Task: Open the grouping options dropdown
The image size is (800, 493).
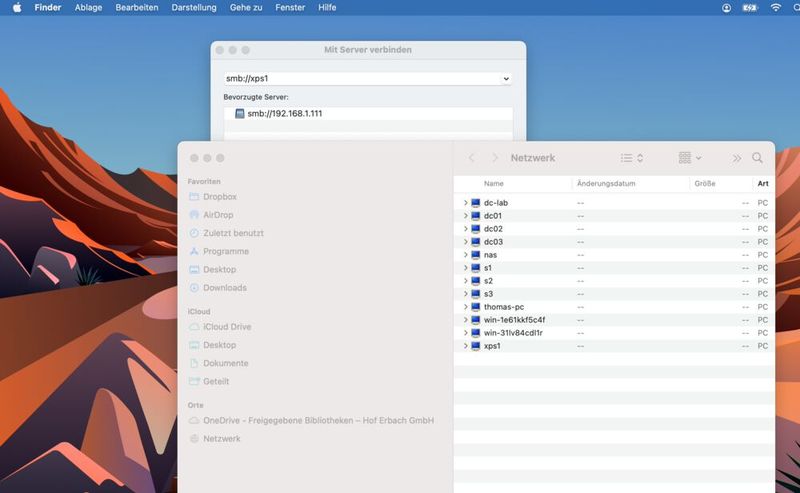Action: pyautogui.click(x=690, y=158)
